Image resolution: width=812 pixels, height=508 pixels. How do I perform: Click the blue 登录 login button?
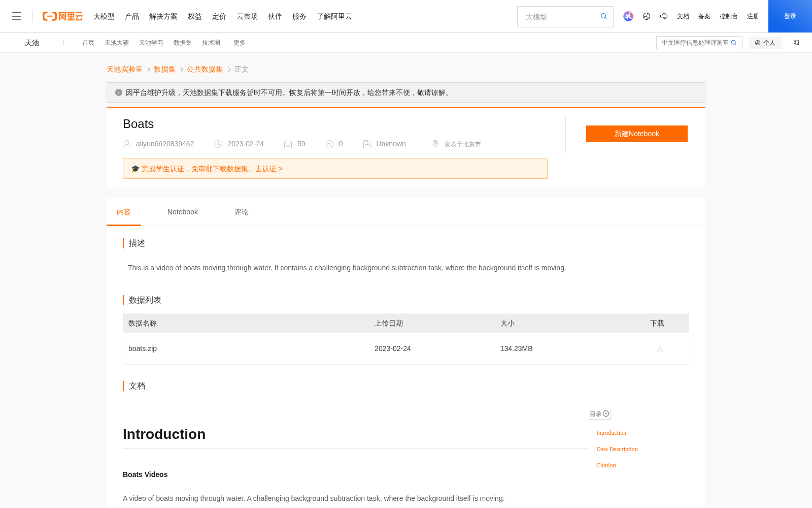point(790,16)
